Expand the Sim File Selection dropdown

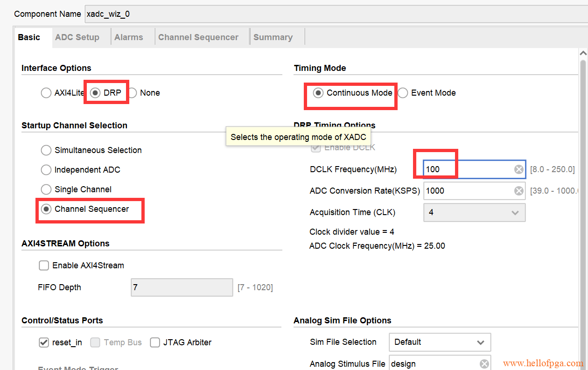pyautogui.click(x=440, y=342)
